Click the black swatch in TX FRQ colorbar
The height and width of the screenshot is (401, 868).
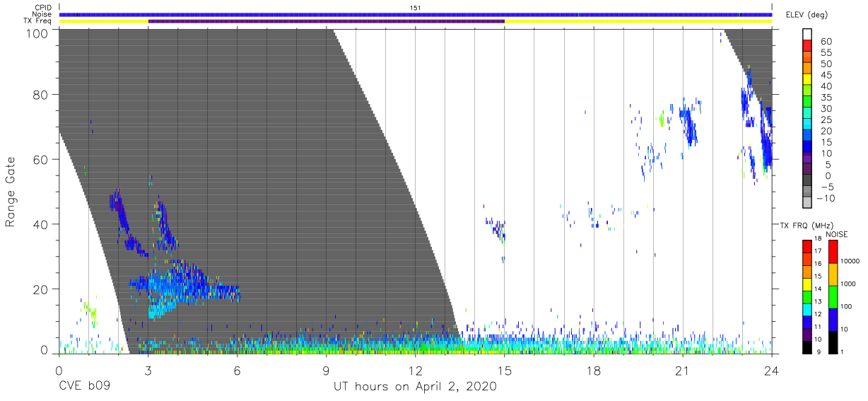[807, 347]
